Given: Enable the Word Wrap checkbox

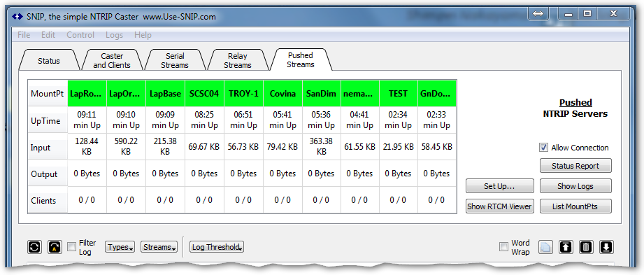Looking at the screenshot, I should point(503,246).
